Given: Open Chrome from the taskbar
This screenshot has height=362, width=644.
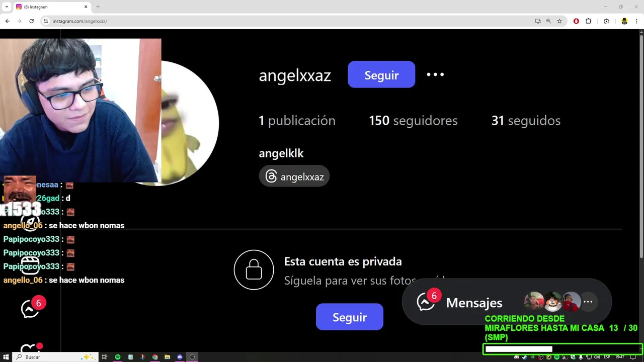Looking at the screenshot, I should coord(155,357).
